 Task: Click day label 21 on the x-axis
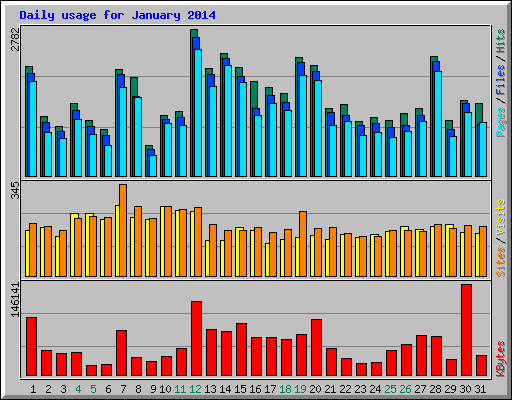[x=330, y=389]
